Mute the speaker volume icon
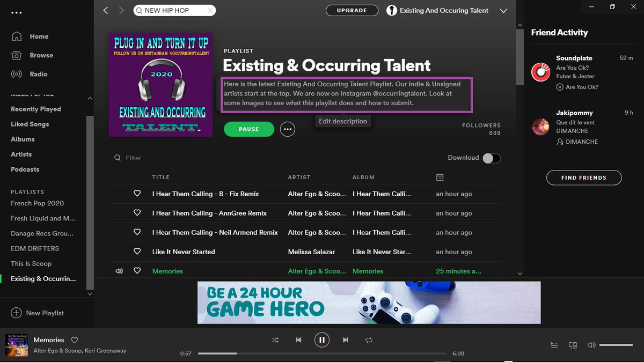 coord(591,345)
